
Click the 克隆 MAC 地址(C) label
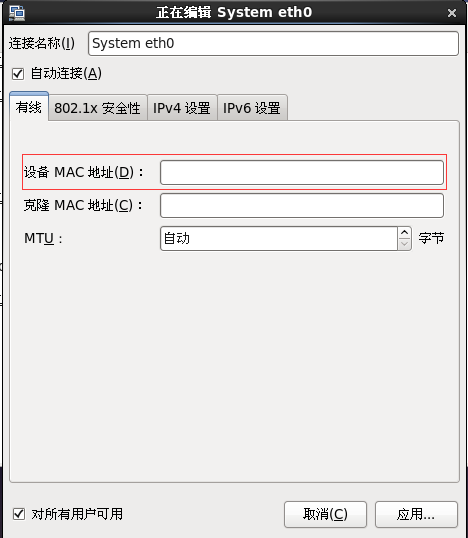[83, 205]
